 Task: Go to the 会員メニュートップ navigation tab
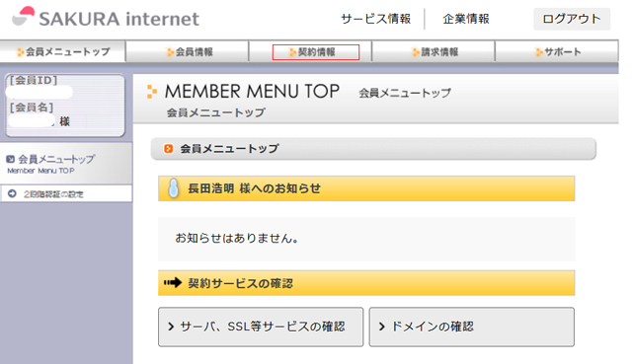pos(63,51)
